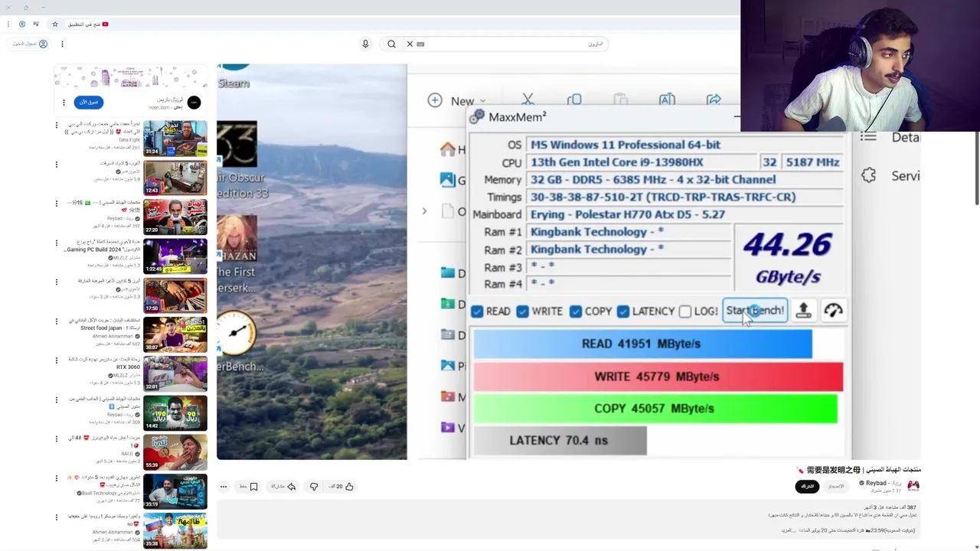Open options menu for Basil Technology video
This screenshot has width=980, height=551.
[56, 478]
